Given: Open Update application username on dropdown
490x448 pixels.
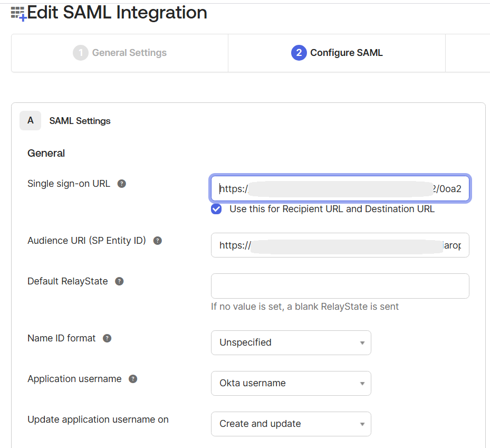Looking at the screenshot, I should click(291, 424).
